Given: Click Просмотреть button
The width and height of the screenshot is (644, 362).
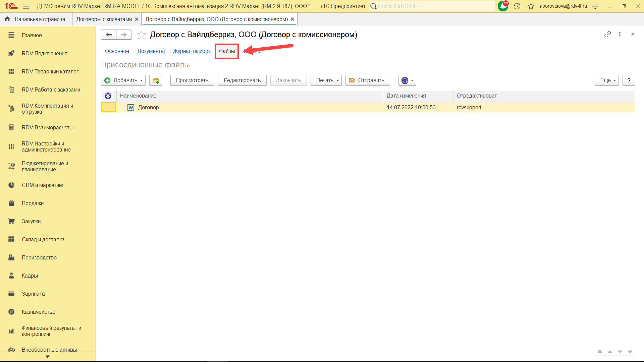Looking at the screenshot, I should point(192,80).
